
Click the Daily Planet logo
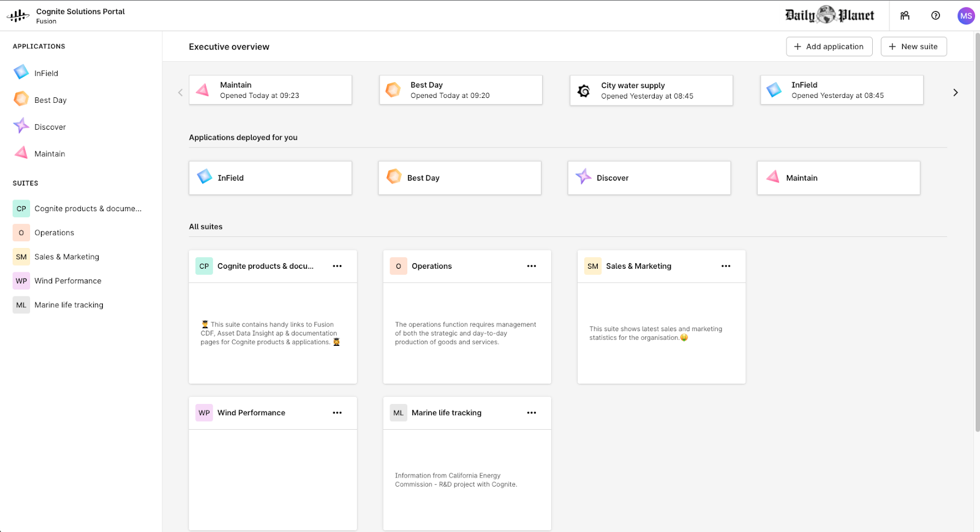tap(829, 15)
